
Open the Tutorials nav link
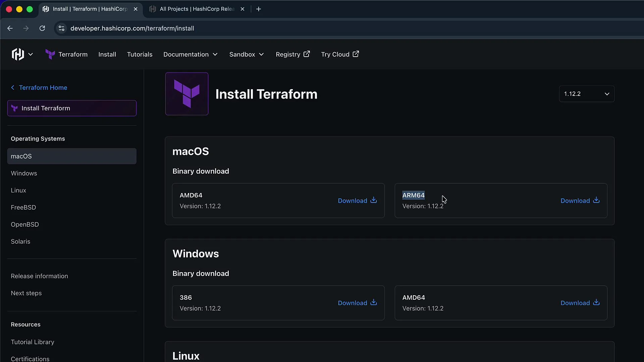[140, 54]
